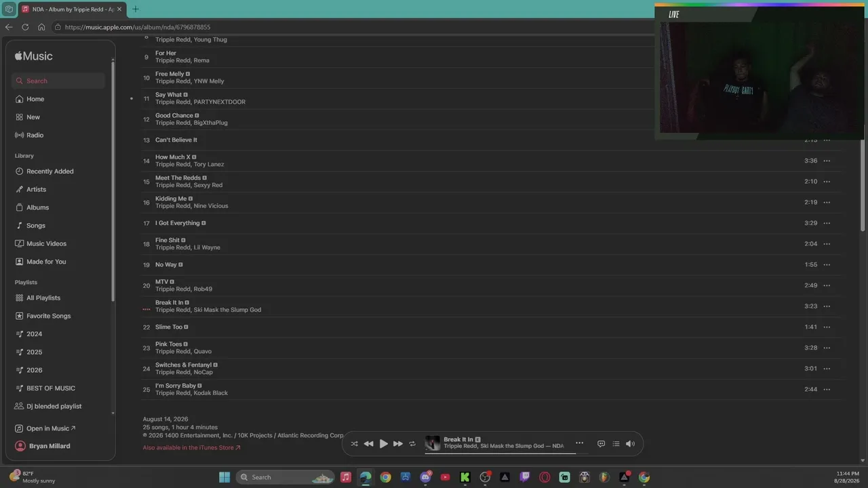The height and width of the screenshot is (488, 868).
Task: Click the Search field in sidebar
Action: 58,81
